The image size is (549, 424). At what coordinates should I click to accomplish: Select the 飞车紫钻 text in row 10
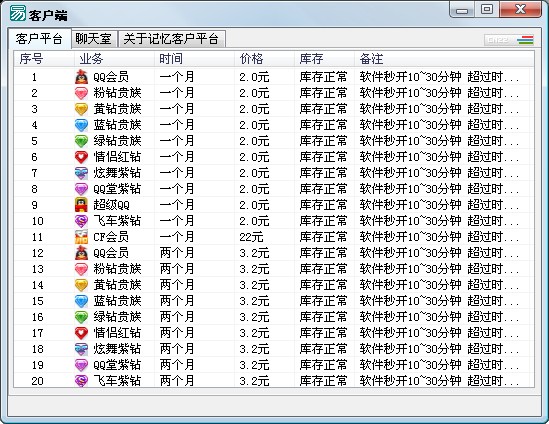[x=117, y=221]
